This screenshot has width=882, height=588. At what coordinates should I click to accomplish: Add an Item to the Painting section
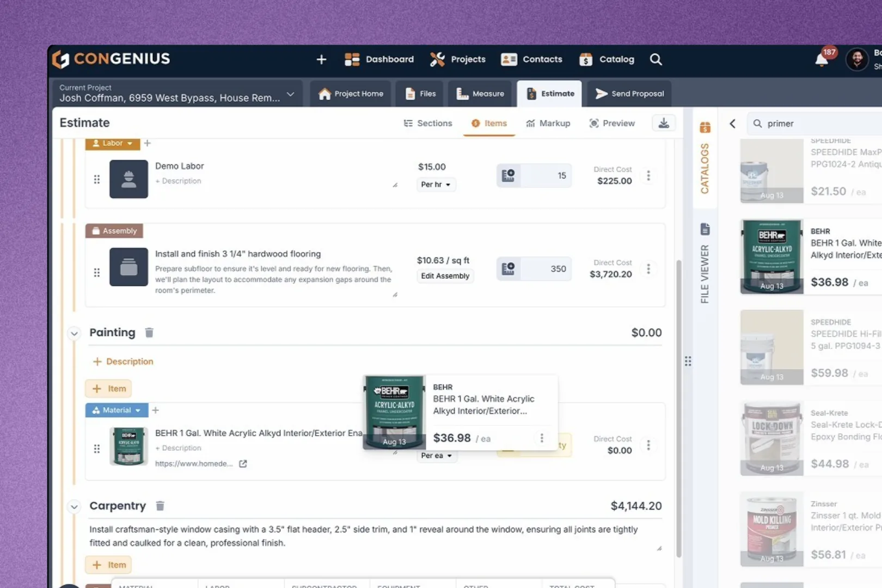(109, 389)
